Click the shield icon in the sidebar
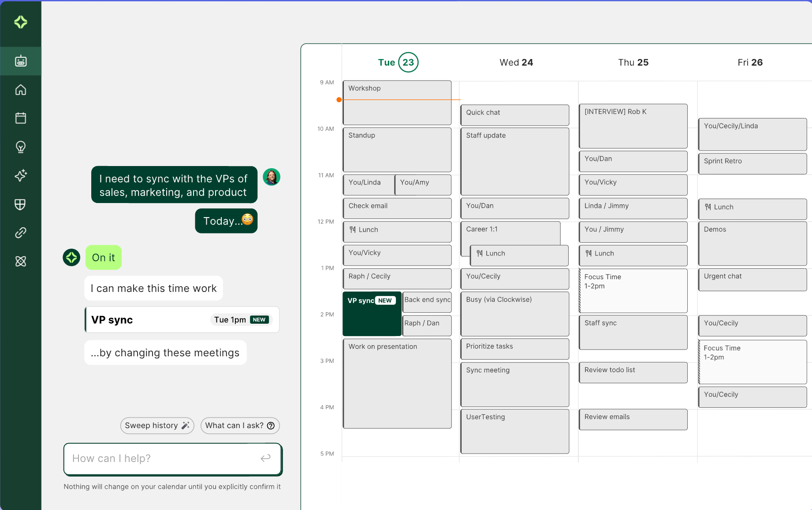The height and width of the screenshot is (510, 812). pos(21,204)
